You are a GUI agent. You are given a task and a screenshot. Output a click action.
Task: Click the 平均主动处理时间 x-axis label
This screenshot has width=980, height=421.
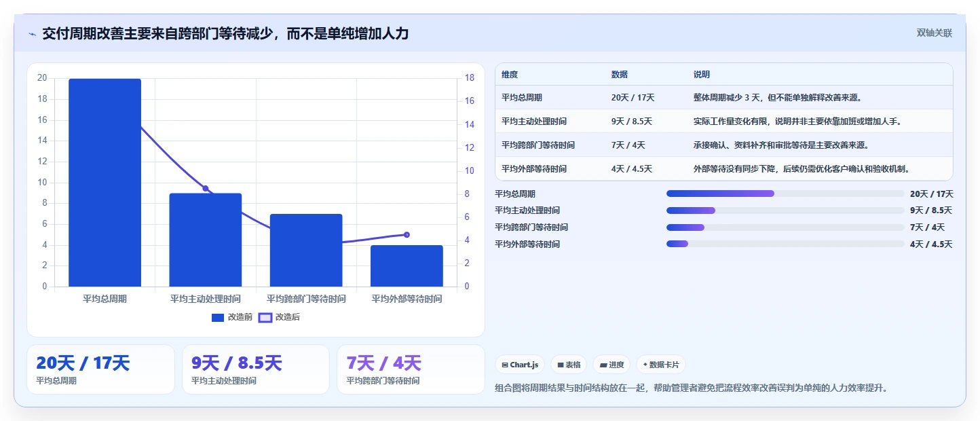[206, 299]
